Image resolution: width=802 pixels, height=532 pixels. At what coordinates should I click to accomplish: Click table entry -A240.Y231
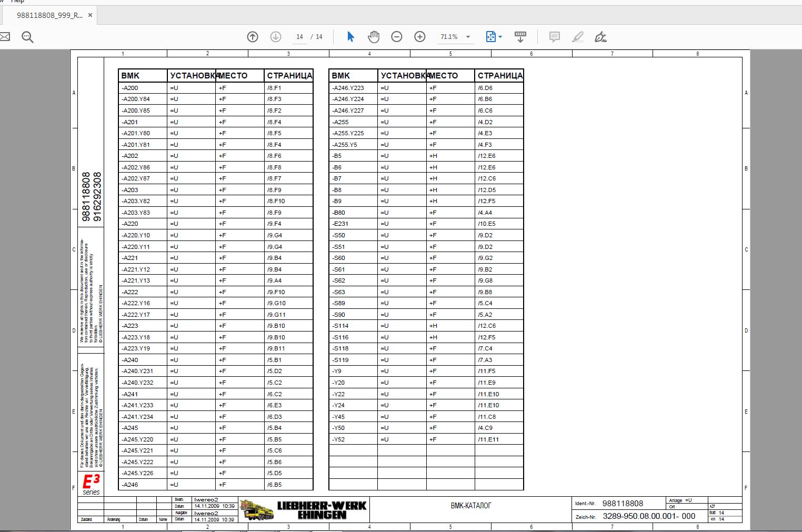coord(137,371)
